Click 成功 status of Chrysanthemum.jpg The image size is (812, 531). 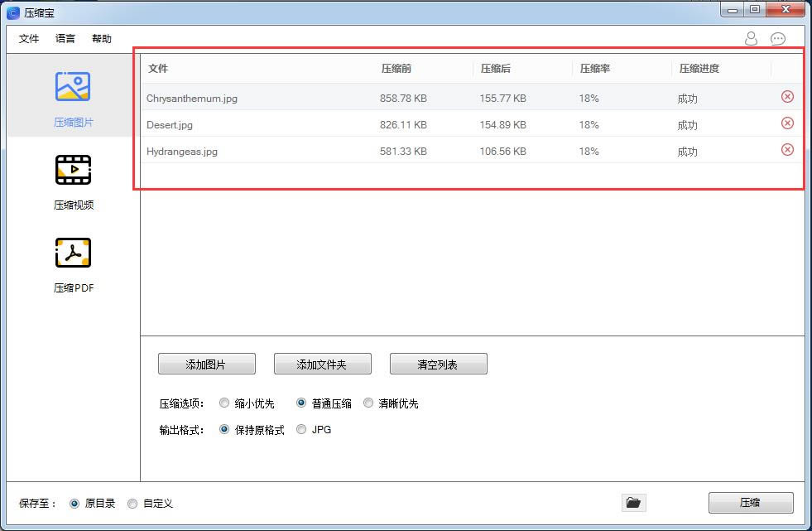point(687,99)
